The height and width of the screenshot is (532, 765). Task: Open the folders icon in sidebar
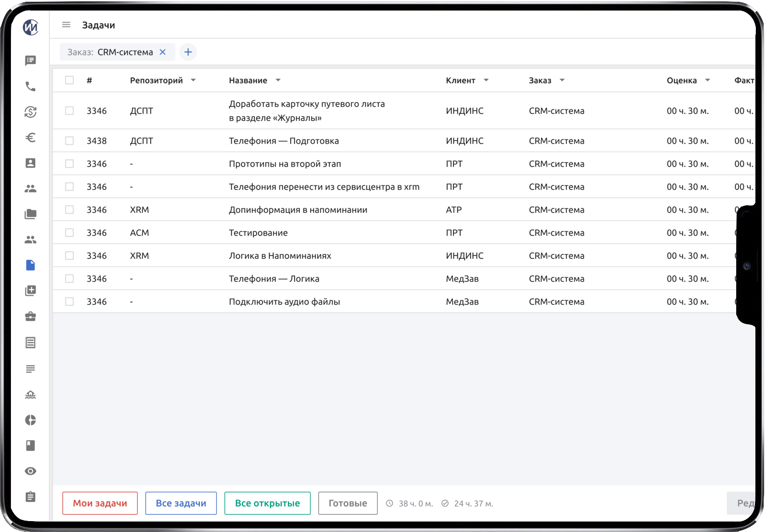[31, 214]
